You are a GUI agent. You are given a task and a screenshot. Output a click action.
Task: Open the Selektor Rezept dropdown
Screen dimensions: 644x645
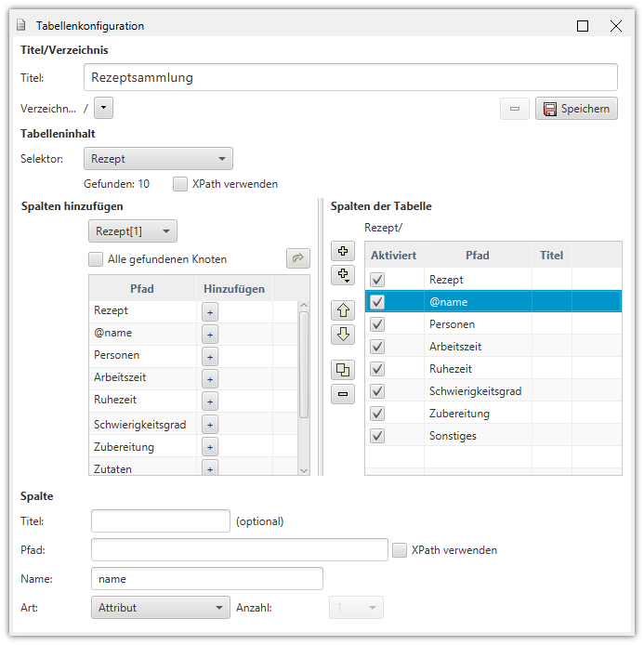pos(158,159)
